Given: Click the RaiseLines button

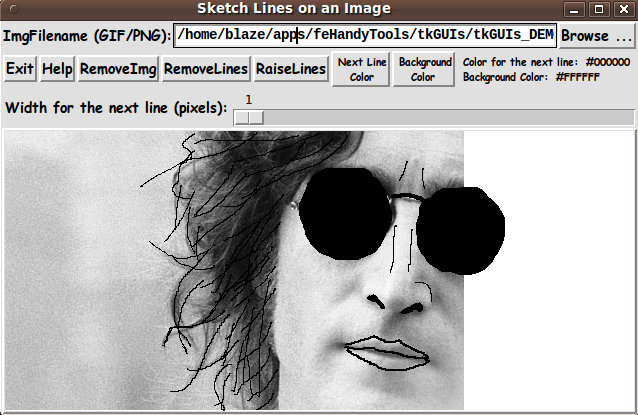Looking at the screenshot, I should point(291,69).
